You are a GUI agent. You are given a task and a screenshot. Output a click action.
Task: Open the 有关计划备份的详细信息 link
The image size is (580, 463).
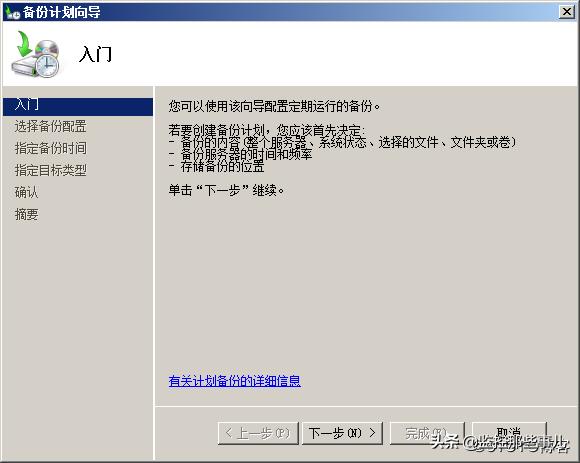click(235, 381)
